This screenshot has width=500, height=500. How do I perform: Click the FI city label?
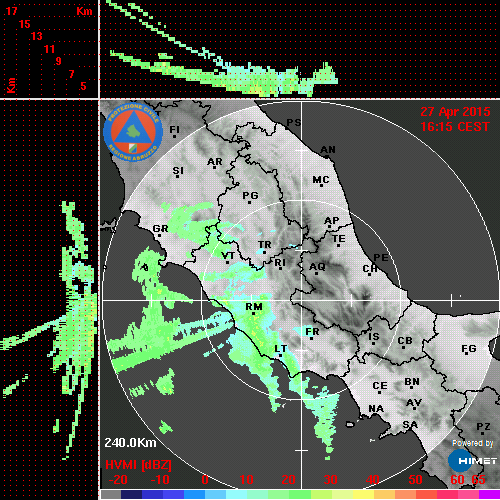point(175,129)
